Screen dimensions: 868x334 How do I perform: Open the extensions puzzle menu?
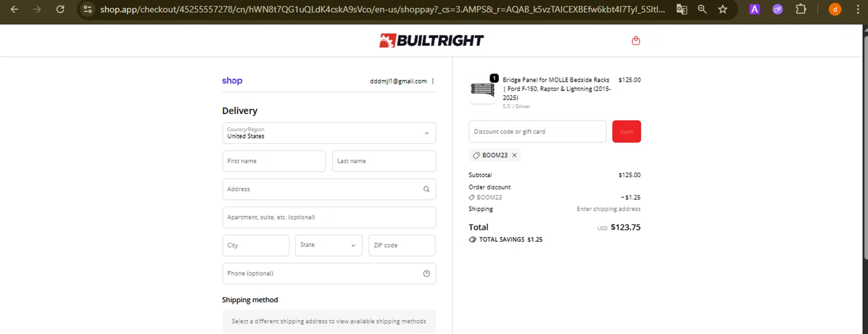801,9
